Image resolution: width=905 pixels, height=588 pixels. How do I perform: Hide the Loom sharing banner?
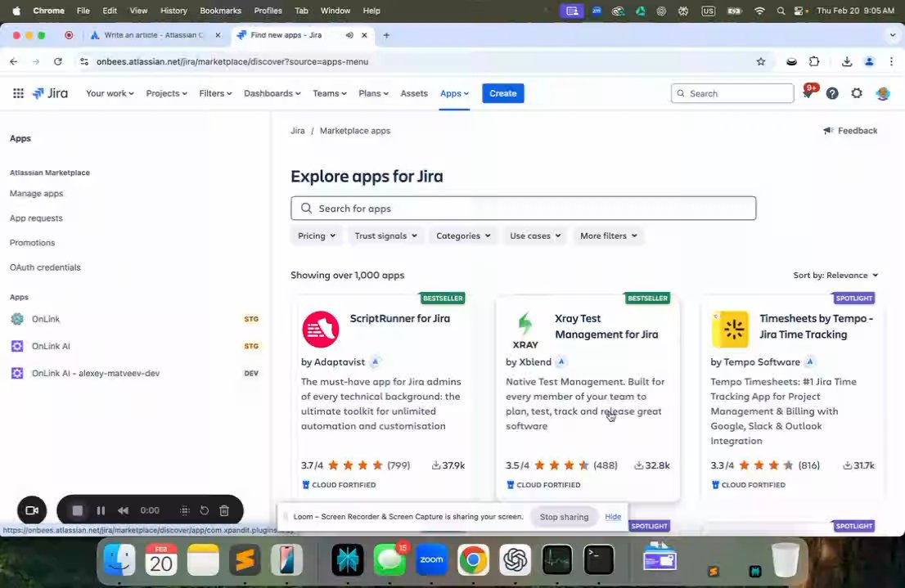(x=613, y=517)
